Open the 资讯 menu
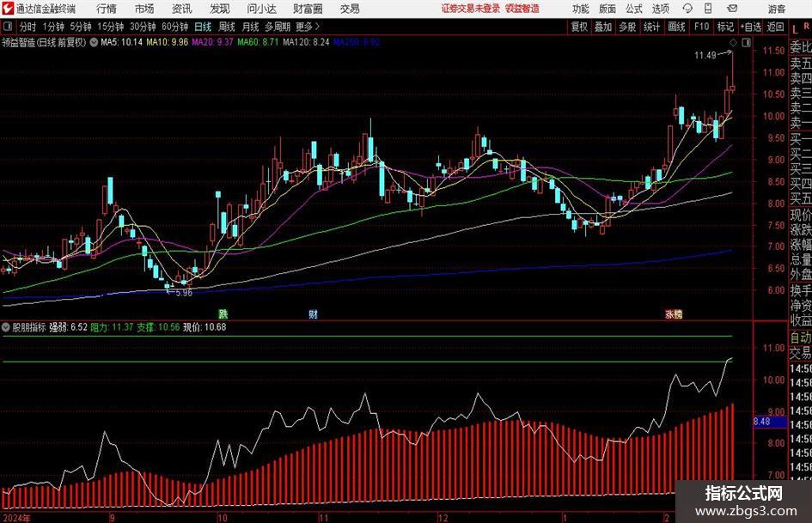The height and width of the screenshot is (523, 812). [x=181, y=9]
